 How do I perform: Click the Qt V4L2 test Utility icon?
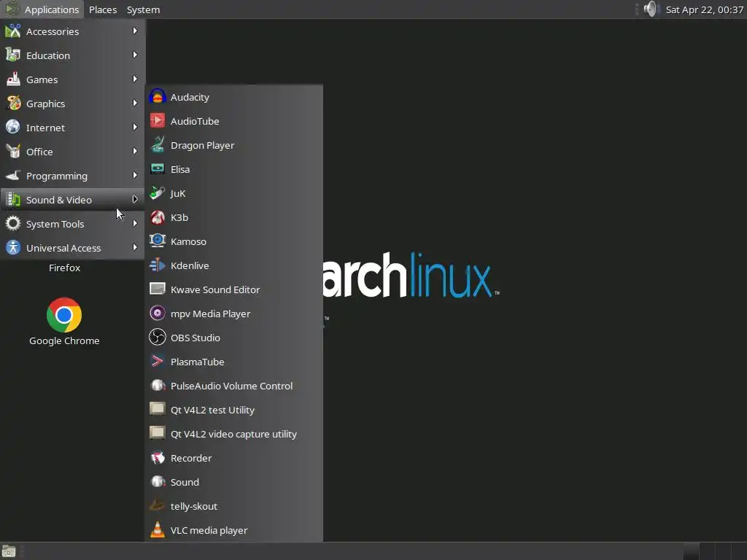pos(158,410)
